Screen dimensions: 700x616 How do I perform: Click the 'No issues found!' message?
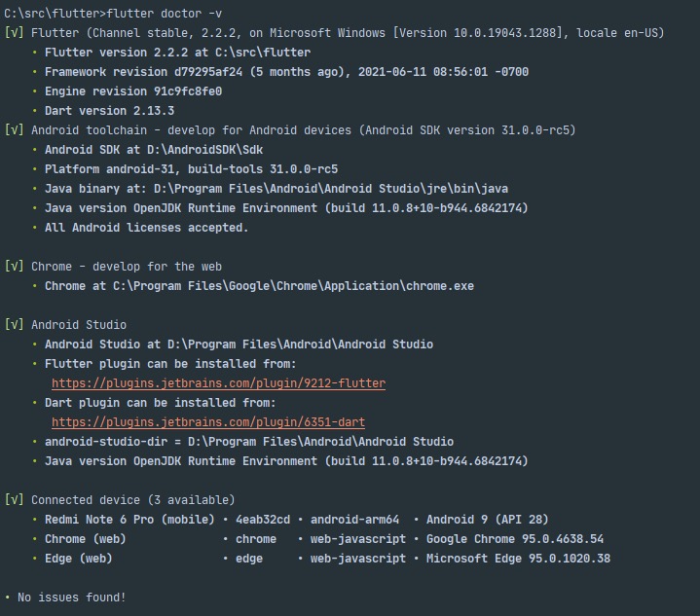pos(71,598)
